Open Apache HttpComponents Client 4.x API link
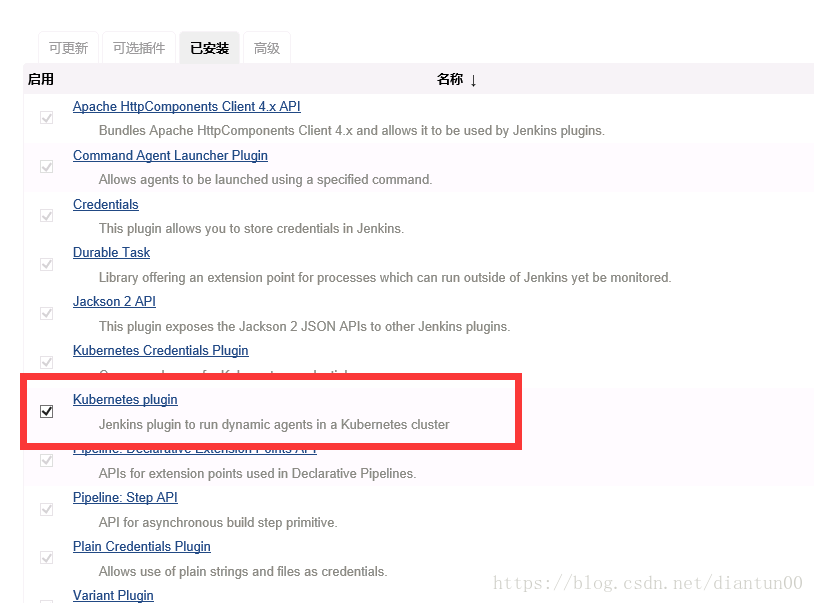Viewport: 814px width, 603px height. [x=186, y=106]
